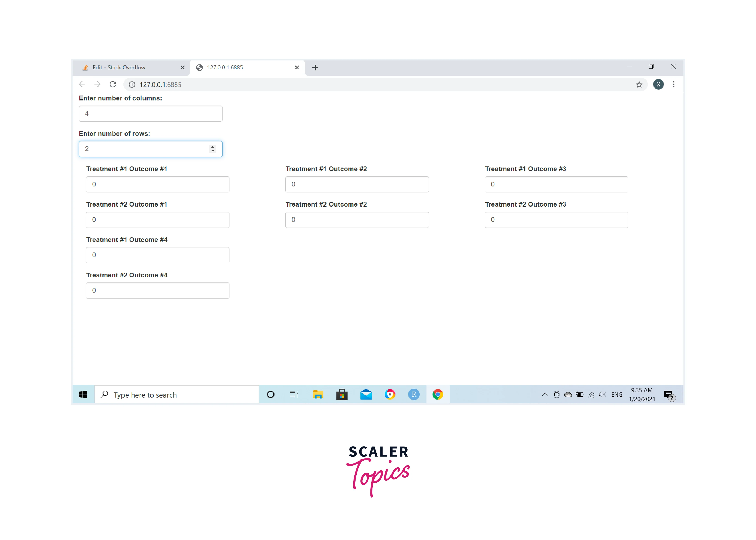Show hidden system tray icons
The height and width of the screenshot is (540, 756).
(x=545, y=395)
